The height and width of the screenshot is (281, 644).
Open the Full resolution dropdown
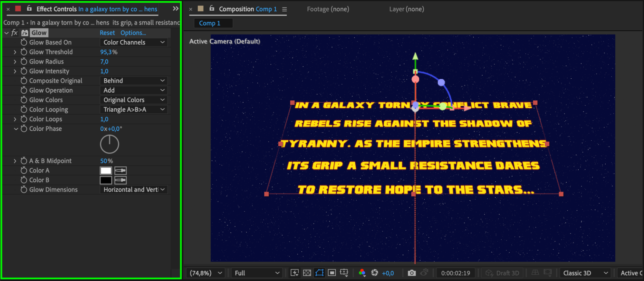pyautogui.click(x=257, y=273)
